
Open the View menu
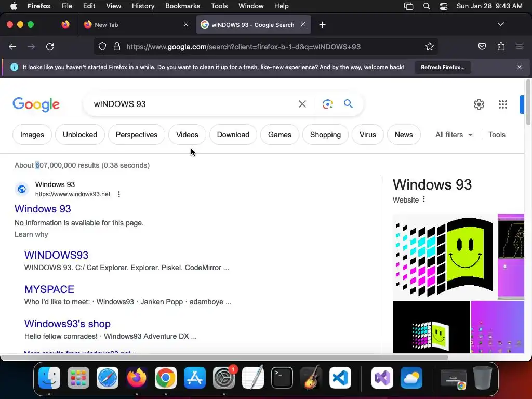pos(113,6)
